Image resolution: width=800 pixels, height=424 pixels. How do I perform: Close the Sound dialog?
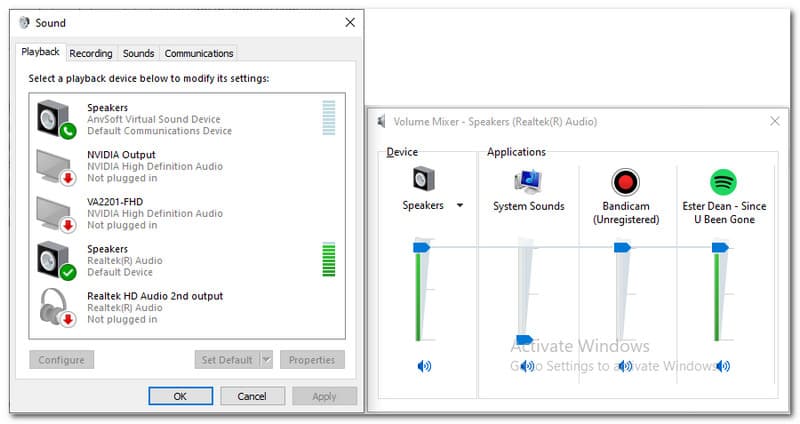point(350,22)
